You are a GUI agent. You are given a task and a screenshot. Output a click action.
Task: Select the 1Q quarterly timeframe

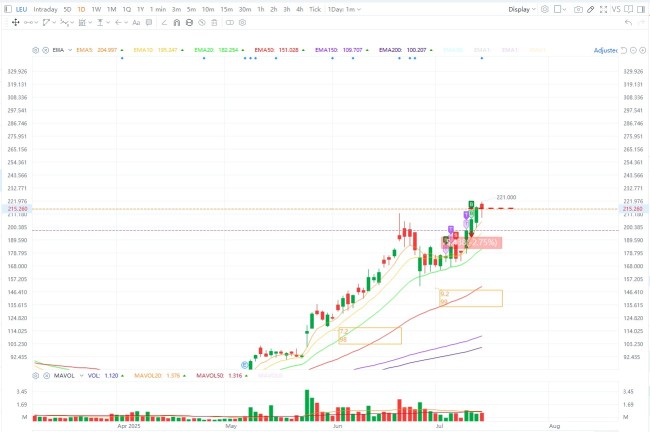pyautogui.click(x=126, y=9)
